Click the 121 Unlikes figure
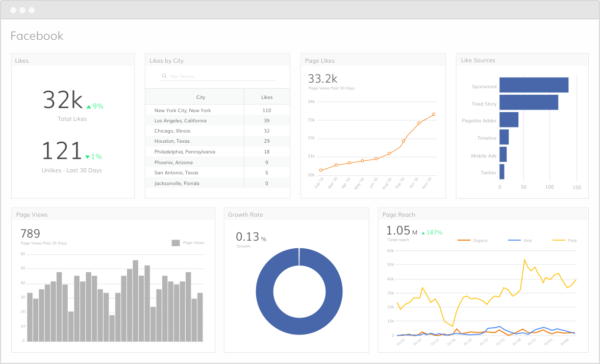The width and height of the screenshot is (600, 364). pyautogui.click(x=62, y=150)
